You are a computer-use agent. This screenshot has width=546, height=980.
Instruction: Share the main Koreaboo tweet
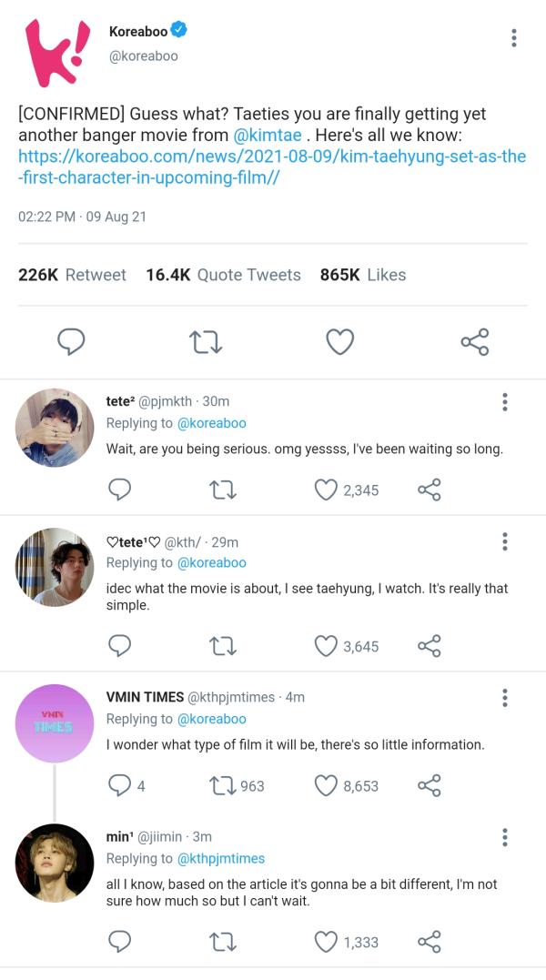click(474, 342)
